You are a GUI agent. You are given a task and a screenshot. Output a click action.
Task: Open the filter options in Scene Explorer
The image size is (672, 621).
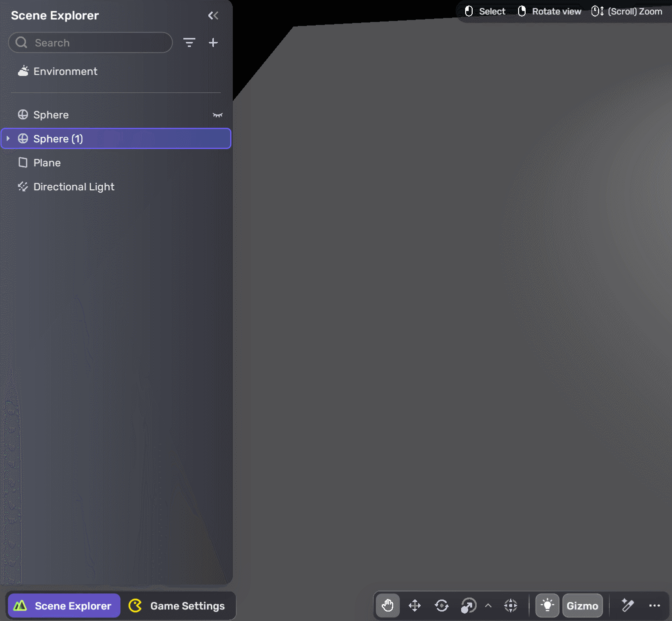(x=189, y=42)
